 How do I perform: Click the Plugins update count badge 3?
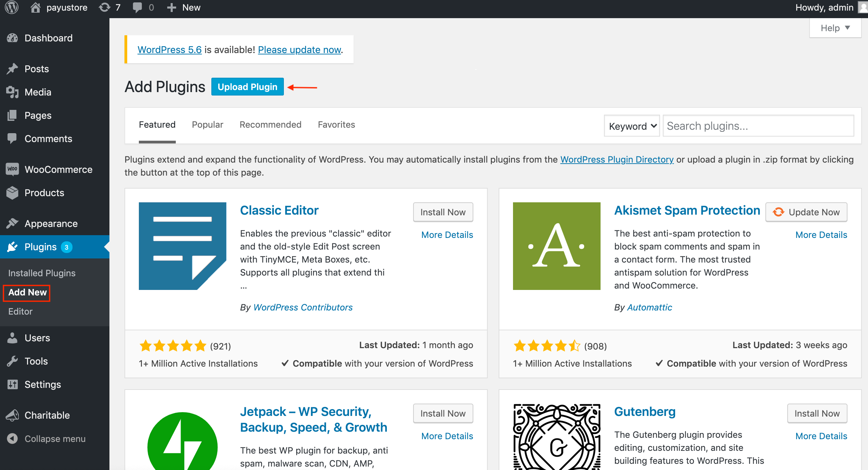pyautogui.click(x=67, y=247)
